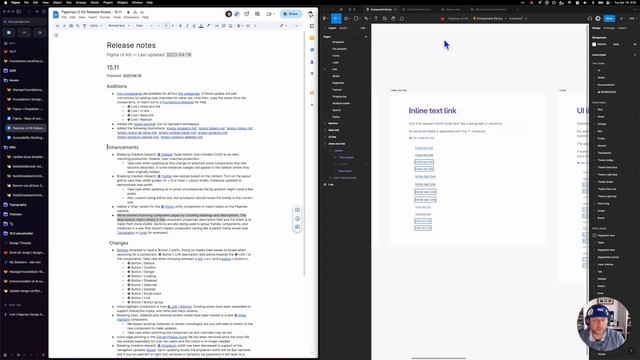Toggle background visibility eye in Figma Design panel
Image resolution: width=640 pixels, height=360 pixels.
[x=635, y=44]
